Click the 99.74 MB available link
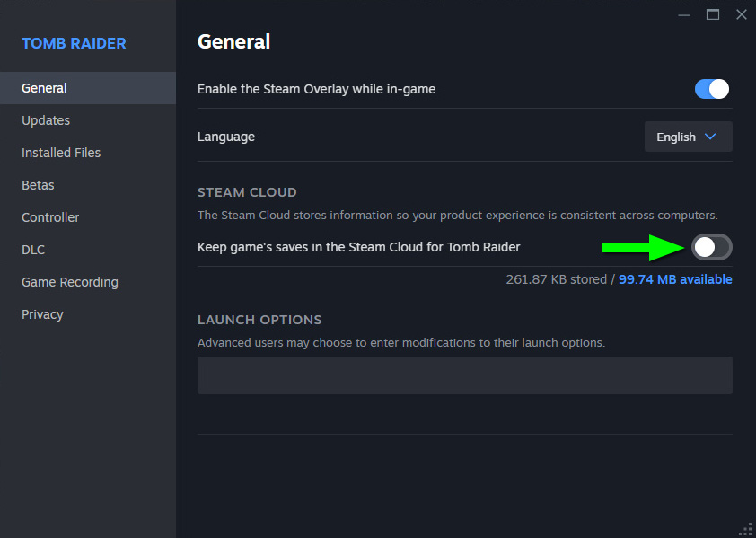This screenshot has width=756, height=538. click(x=675, y=279)
